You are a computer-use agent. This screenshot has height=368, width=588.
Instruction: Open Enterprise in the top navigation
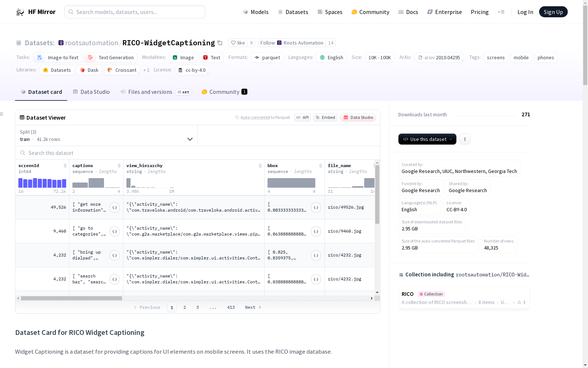click(445, 12)
